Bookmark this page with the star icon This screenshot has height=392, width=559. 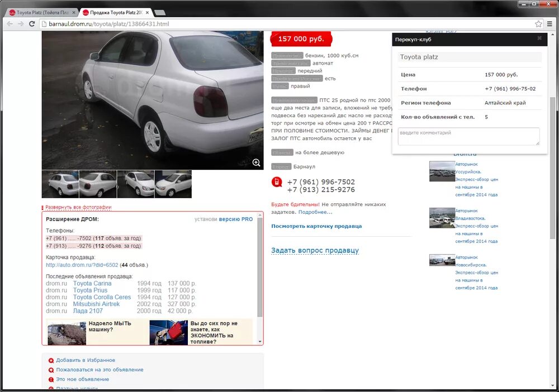click(x=538, y=24)
